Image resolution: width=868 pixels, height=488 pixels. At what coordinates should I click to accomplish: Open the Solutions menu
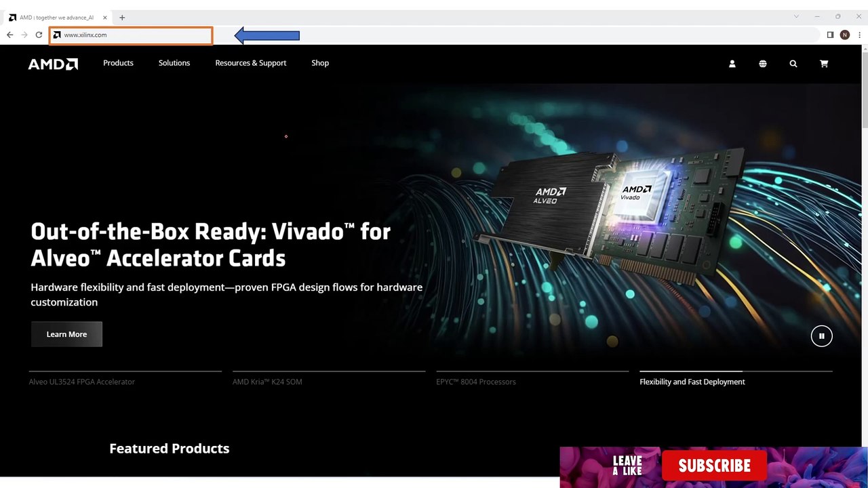tap(174, 63)
